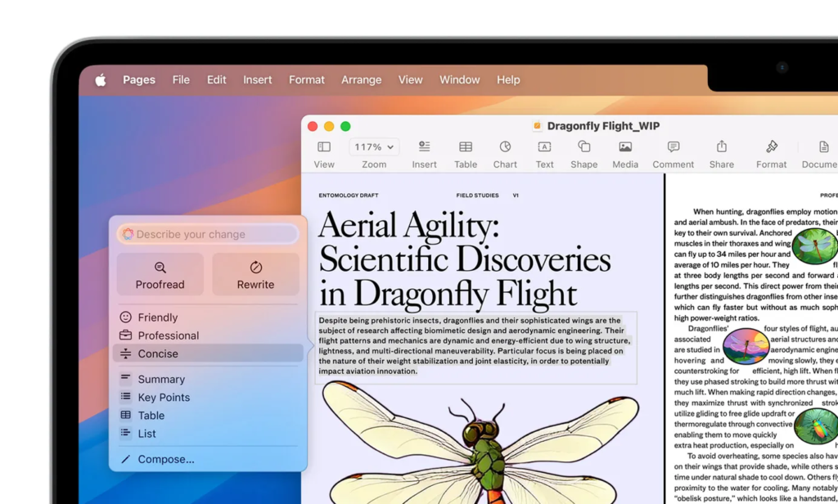Viewport: 838px width, 504px height.
Task: Click the Comment toolbar icon
Action: pyautogui.click(x=674, y=146)
